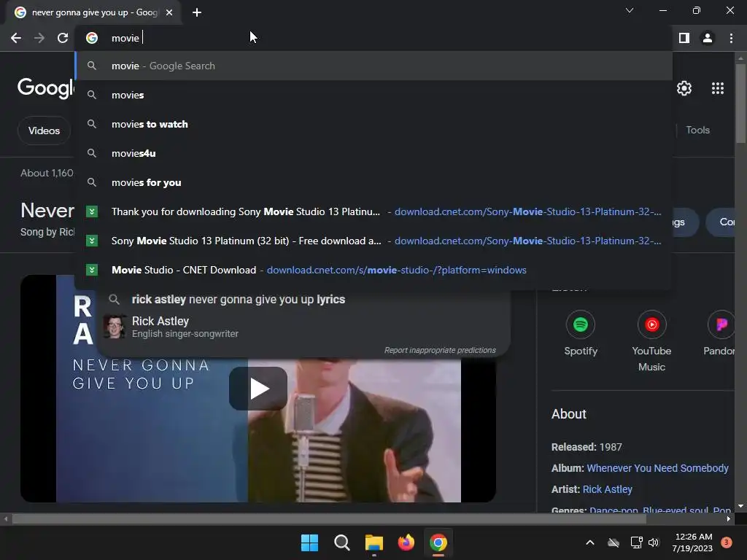Select 'rick astley never gonna give you up lyrics'
The image size is (747, 560).
[305, 299]
